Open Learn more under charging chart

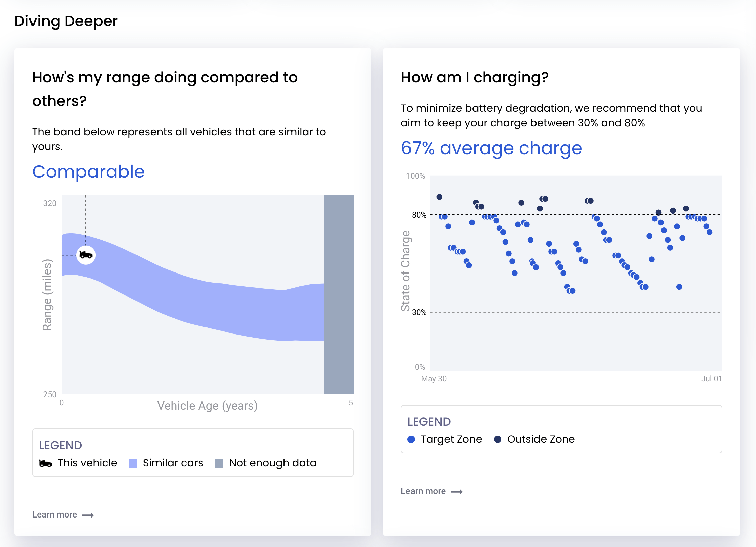pyautogui.click(x=423, y=491)
